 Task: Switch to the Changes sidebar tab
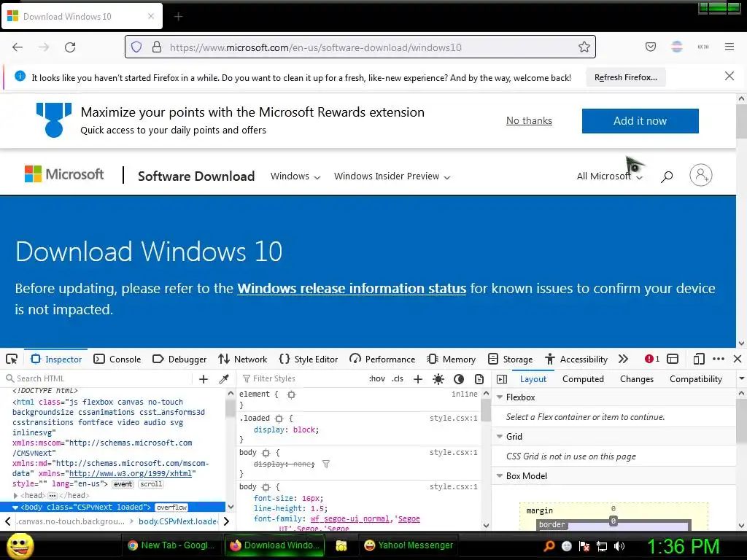pos(636,379)
